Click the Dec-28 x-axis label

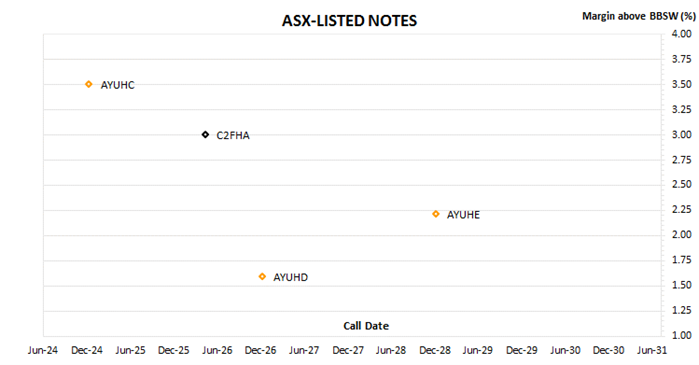pyautogui.click(x=435, y=350)
